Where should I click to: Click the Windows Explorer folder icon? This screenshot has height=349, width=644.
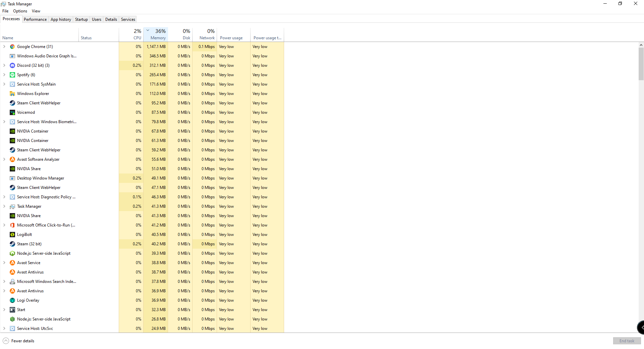click(12, 94)
